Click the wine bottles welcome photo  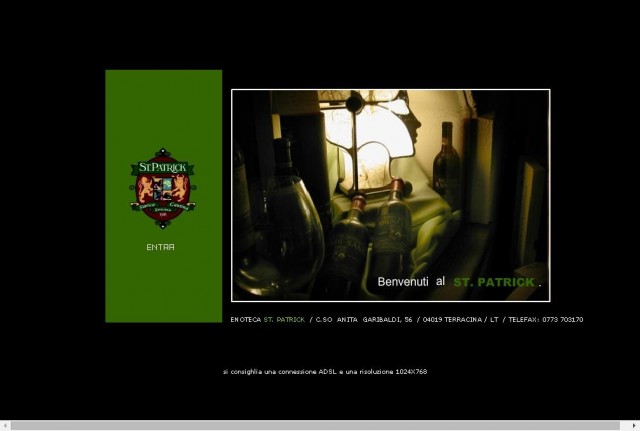pos(391,196)
